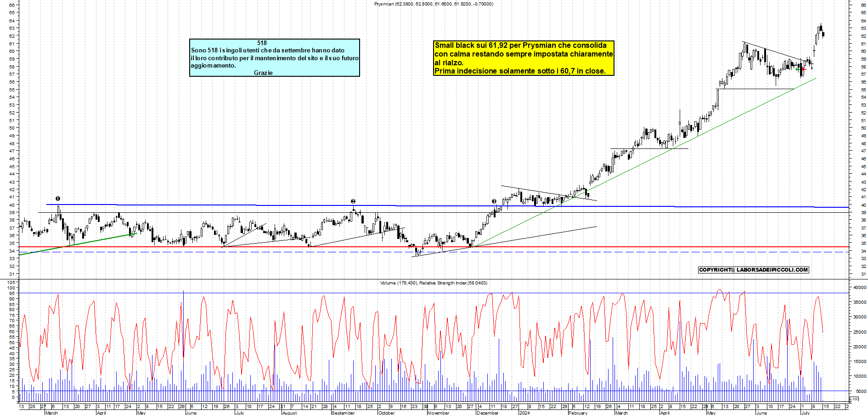Click the 40000 value on the volume scale

[859, 287]
